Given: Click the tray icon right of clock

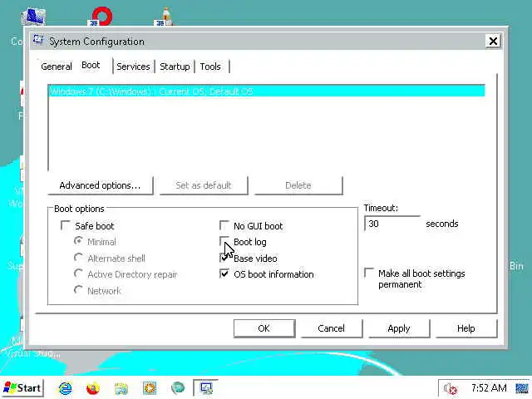Looking at the screenshot, I should (522, 388).
